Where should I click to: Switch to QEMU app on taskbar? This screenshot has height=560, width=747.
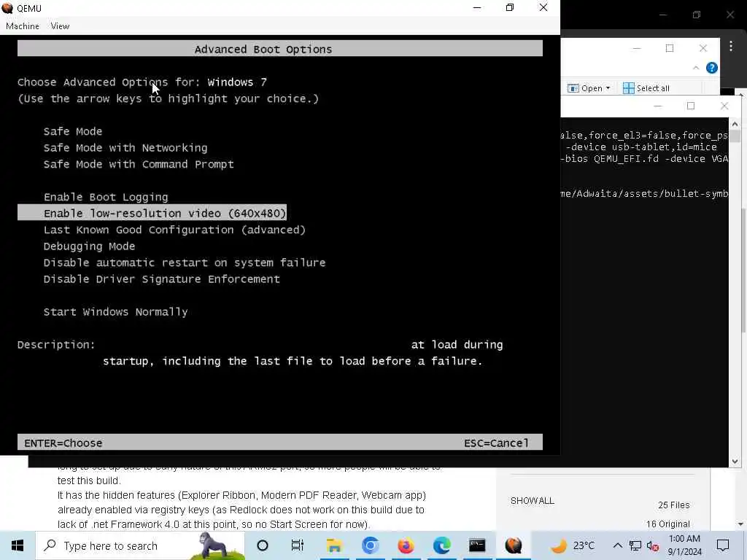click(x=513, y=545)
